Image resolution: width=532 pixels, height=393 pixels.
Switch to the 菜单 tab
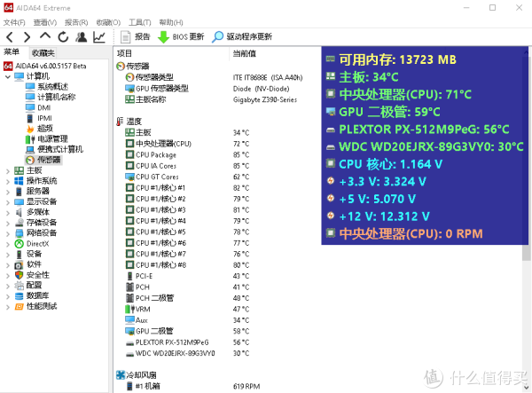12,52
